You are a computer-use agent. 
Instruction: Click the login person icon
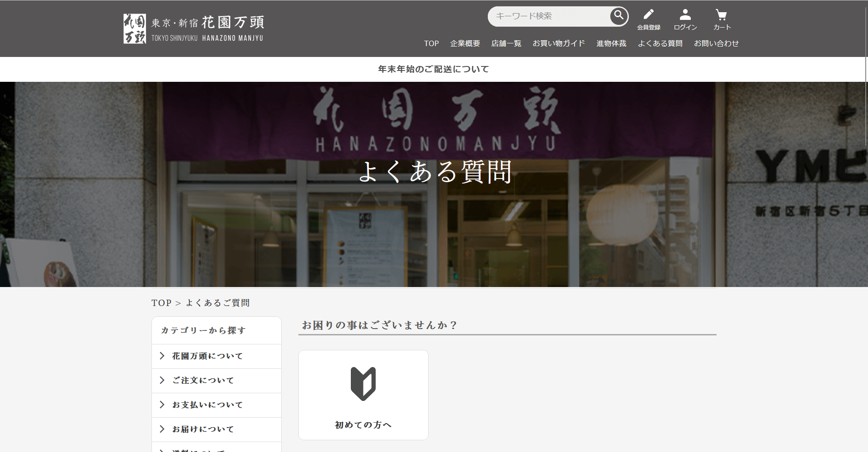click(x=684, y=15)
